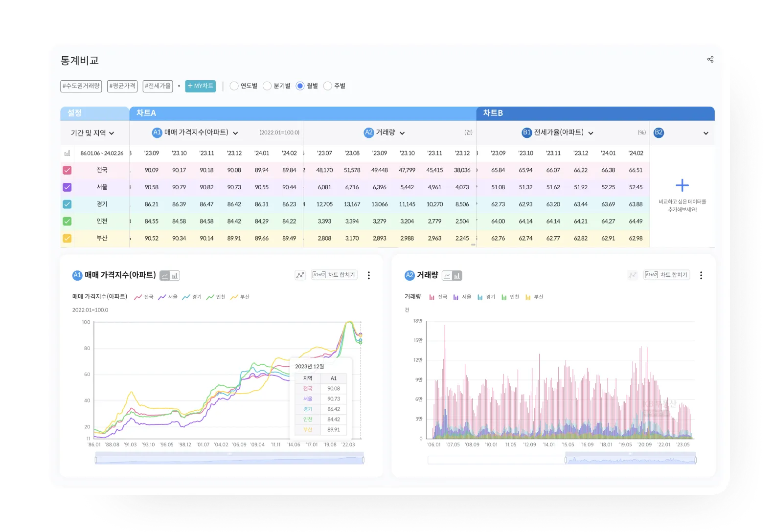Click the scatter plot icon on A1 chart
Image resolution: width=773 pixels, height=532 pixels.
click(300, 275)
